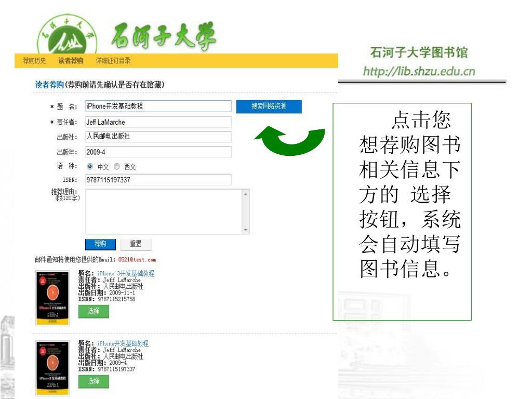Submit with the 荐购 button
The height and width of the screenshot is (399, 532).
[x=100, y=244]
